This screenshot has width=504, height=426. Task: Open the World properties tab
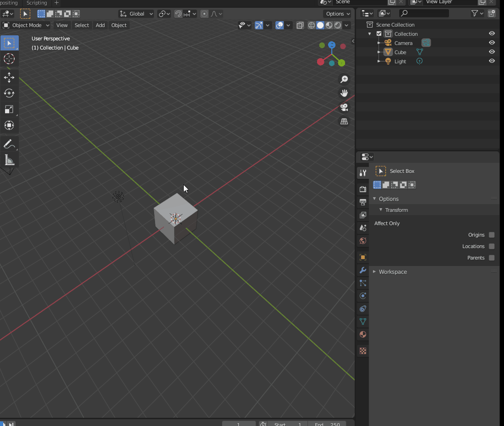[363, 241]
